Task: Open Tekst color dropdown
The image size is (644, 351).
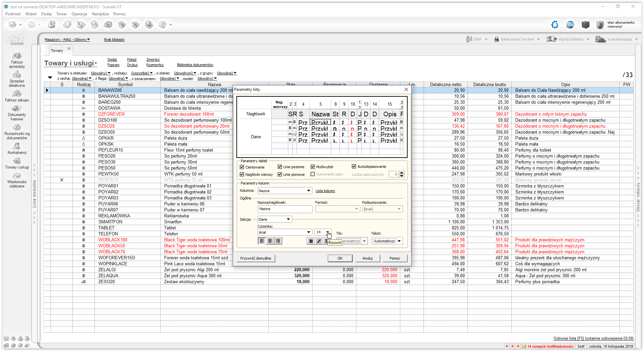Action: click(x=387, y=241)
